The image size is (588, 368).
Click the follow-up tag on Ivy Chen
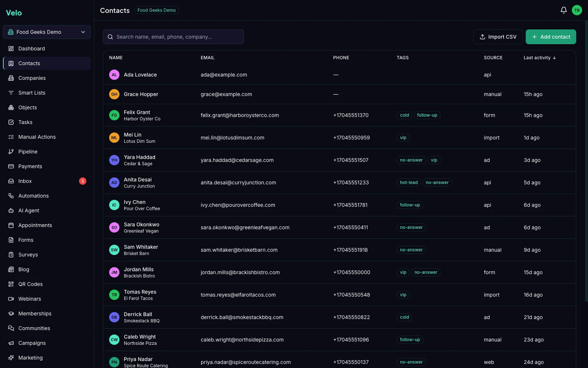coord(410,205)
